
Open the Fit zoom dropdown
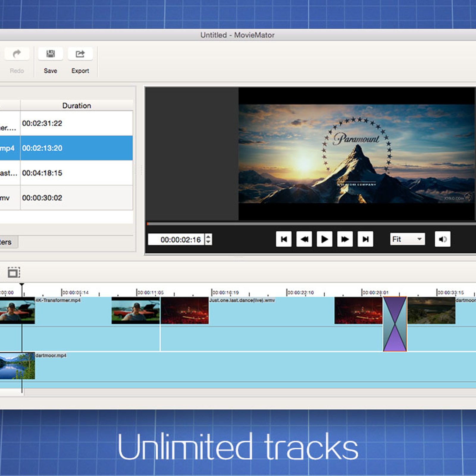(x=407, y=239)
